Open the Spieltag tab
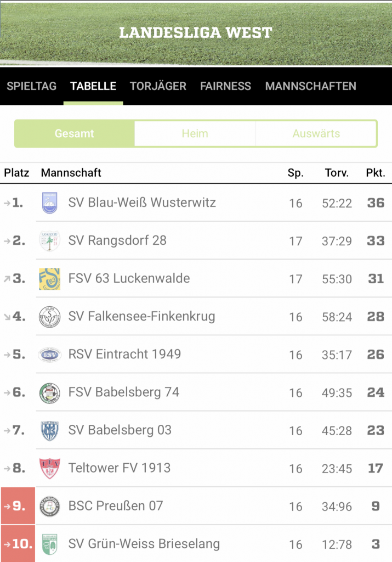This screenshot has width=392, height=562. (x=31, y=86)
